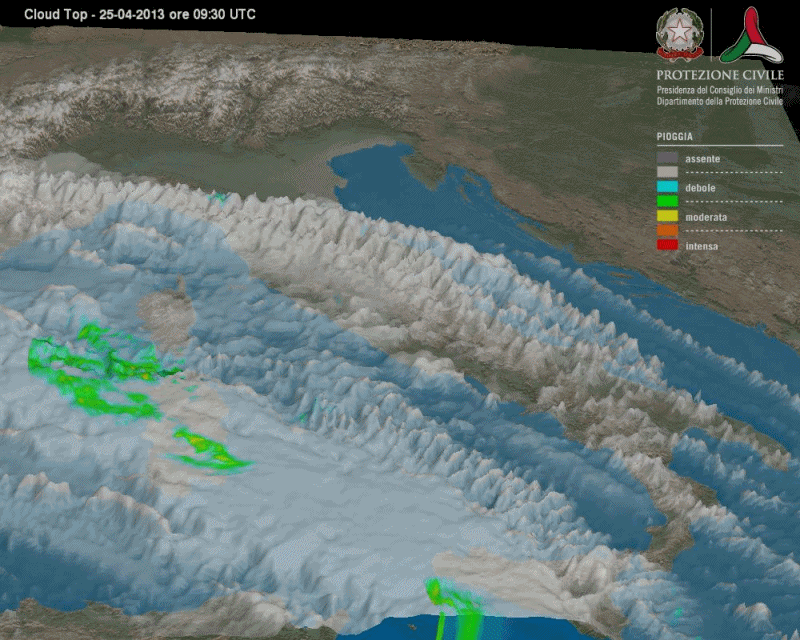
Task: Click the 'Cloud Top - 25-04-2013 ore 09:30 UTC' timestamp
Action: click(140, 14)
